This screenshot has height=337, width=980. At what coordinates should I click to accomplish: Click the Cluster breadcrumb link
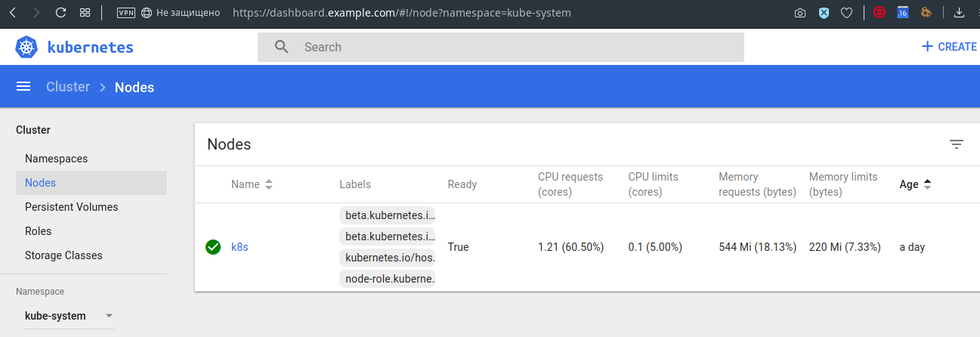[x=68, y=87]
